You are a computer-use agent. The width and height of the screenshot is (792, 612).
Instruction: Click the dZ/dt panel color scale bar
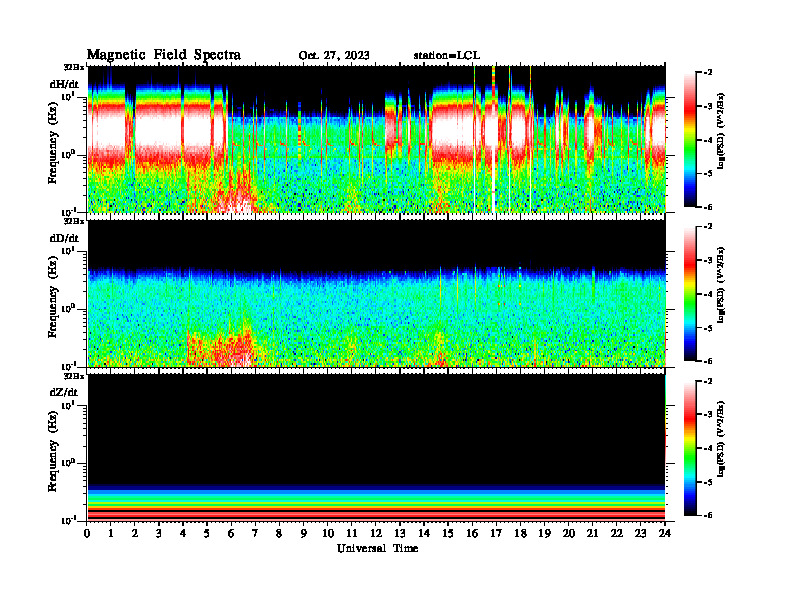(690, 448)
